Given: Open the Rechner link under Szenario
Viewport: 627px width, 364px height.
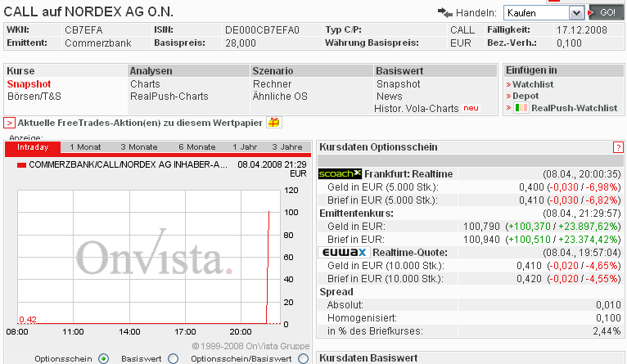Looking at the screenshot, I should [273, 84].
